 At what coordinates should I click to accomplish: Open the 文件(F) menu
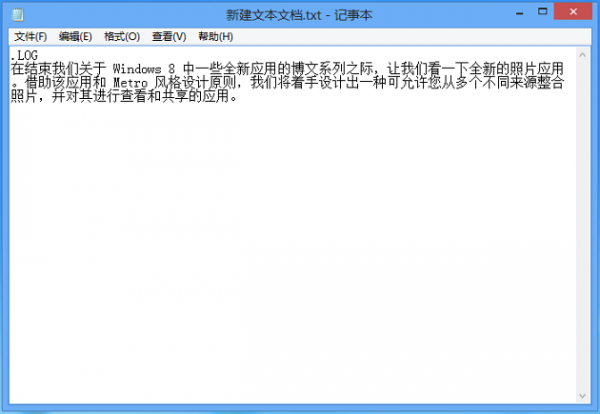tap(31, 37)
